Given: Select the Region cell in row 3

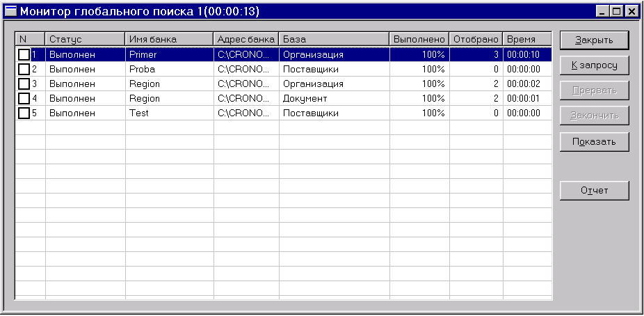Looking at the screenshot, I should [169, 84].
